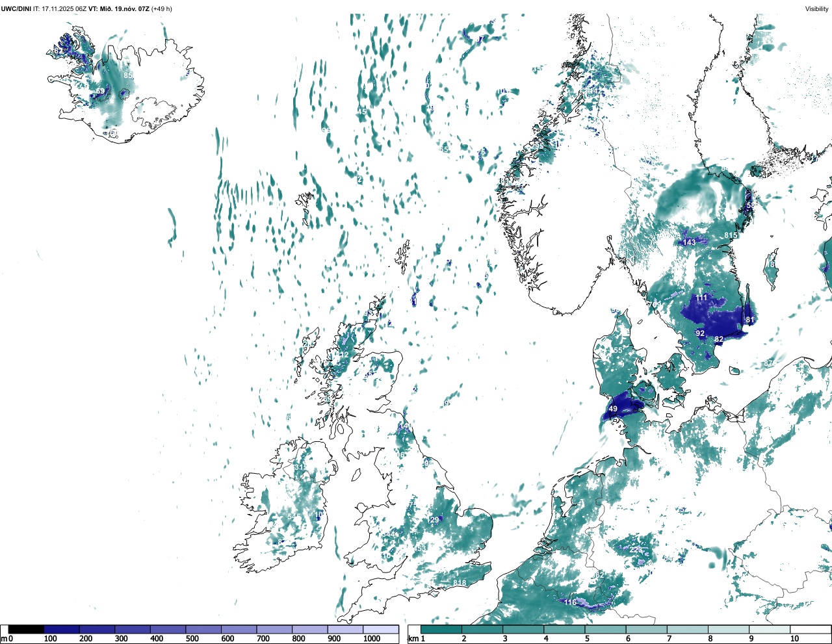Click the "116" value at map bottom
Screen dimensions: 832x644
[570, 603]
